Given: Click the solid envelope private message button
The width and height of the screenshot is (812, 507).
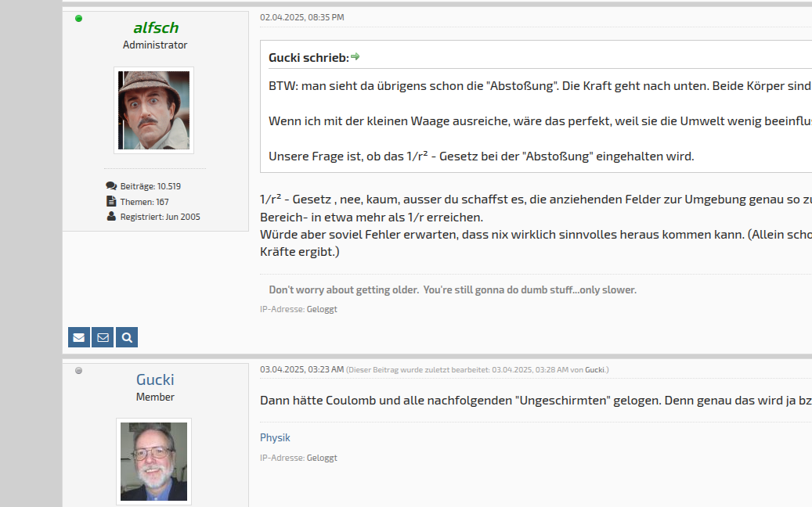Looking at the screenshot, I should pos(79,337).
